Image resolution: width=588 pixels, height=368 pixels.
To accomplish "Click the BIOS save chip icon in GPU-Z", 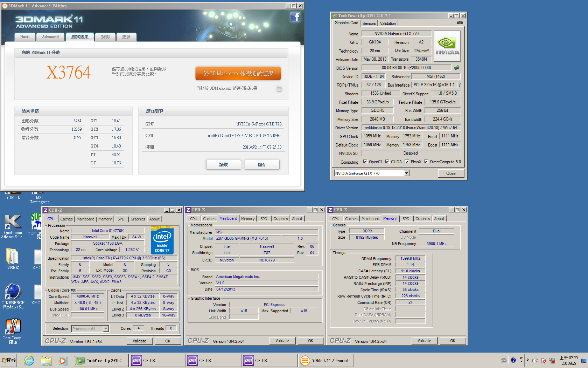I will [457, 68].
